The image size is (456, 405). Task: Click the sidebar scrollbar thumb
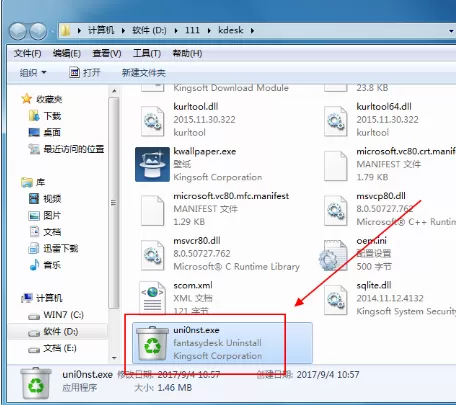click(x=114, y=203)
